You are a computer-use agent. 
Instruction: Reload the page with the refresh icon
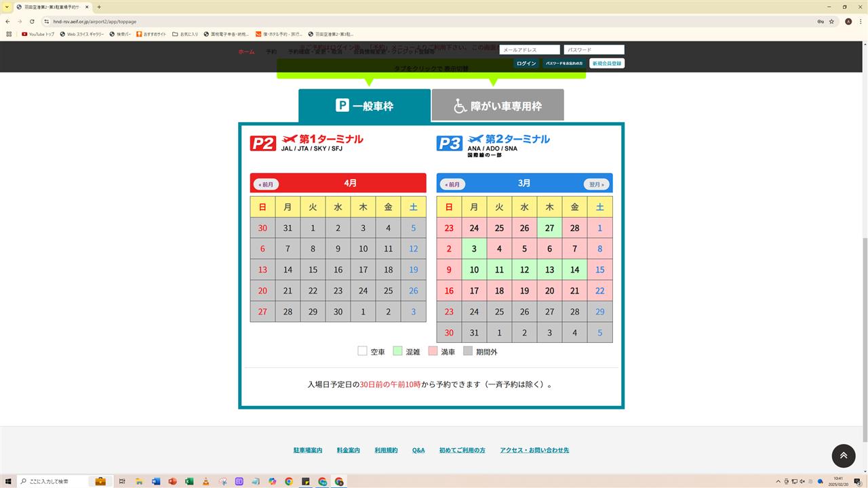pos(32,21)
